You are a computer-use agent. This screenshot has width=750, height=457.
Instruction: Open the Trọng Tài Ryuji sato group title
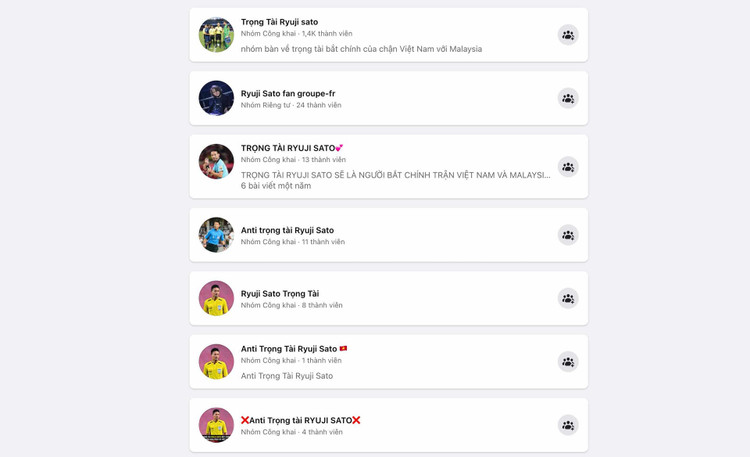point(279,22)
